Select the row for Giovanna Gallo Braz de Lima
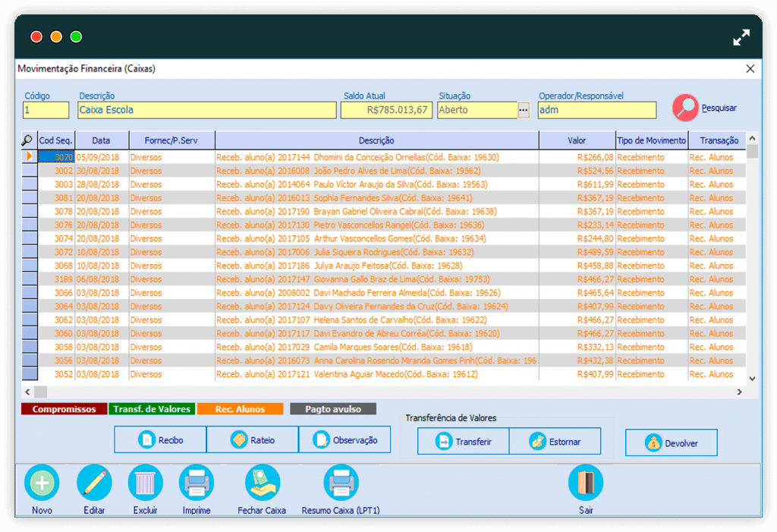Image resolution: width=777 pixels, height=532 pixels. 383,279
